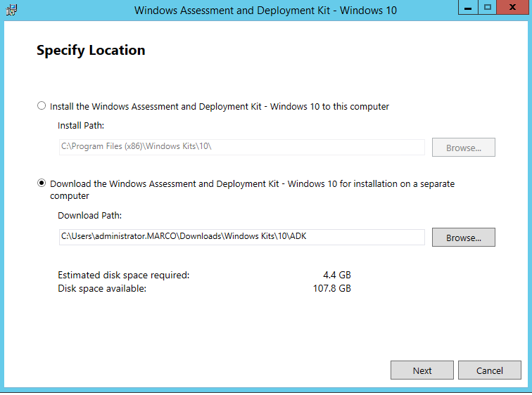The width and height of the screenshot is (532, 395).
Task: Click the greyed-out Install Path text field
Action: (241, 147)
